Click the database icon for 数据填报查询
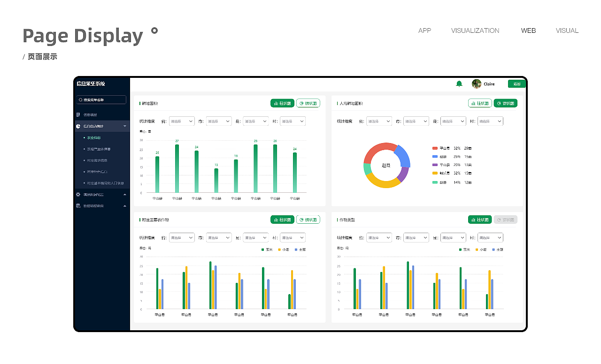Screen dimensions: 601x364 [x=78, y=206]
